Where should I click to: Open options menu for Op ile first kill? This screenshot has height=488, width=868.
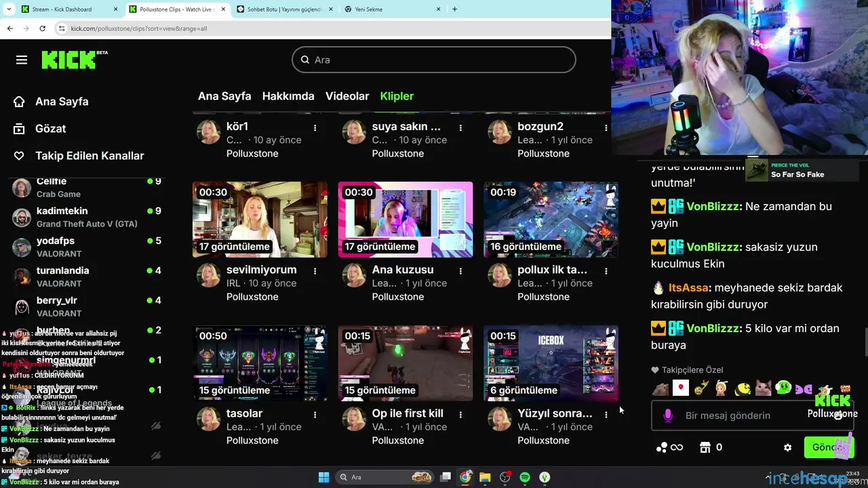click(460, 414)
